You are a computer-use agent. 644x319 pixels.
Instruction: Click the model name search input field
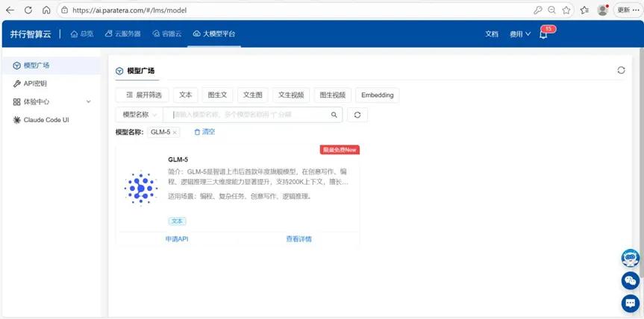[246, 115]
